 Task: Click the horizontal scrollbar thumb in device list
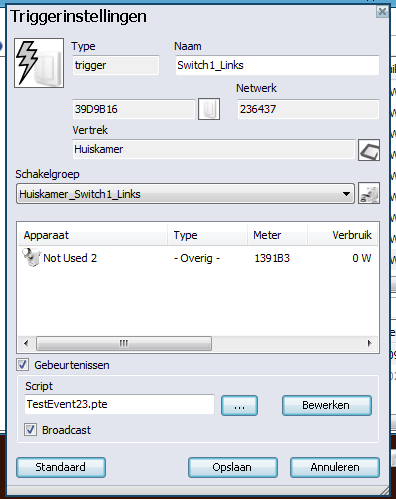tap(124, 343)
